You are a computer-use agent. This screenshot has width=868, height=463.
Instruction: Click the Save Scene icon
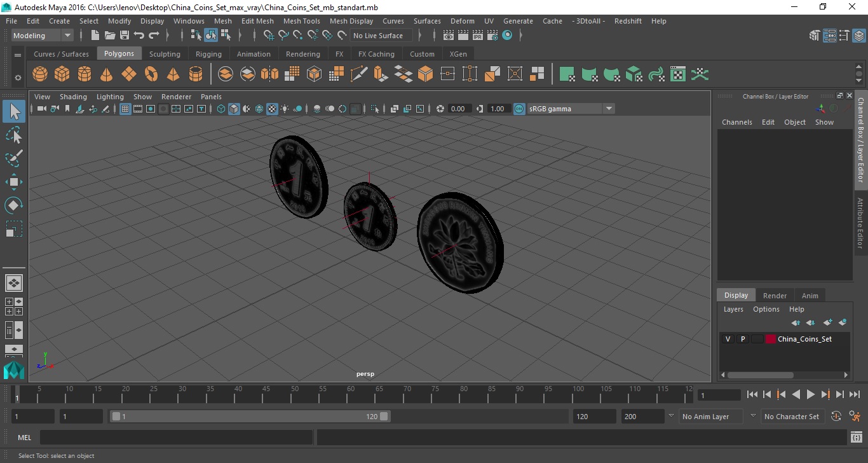click(x=125, y=36)
